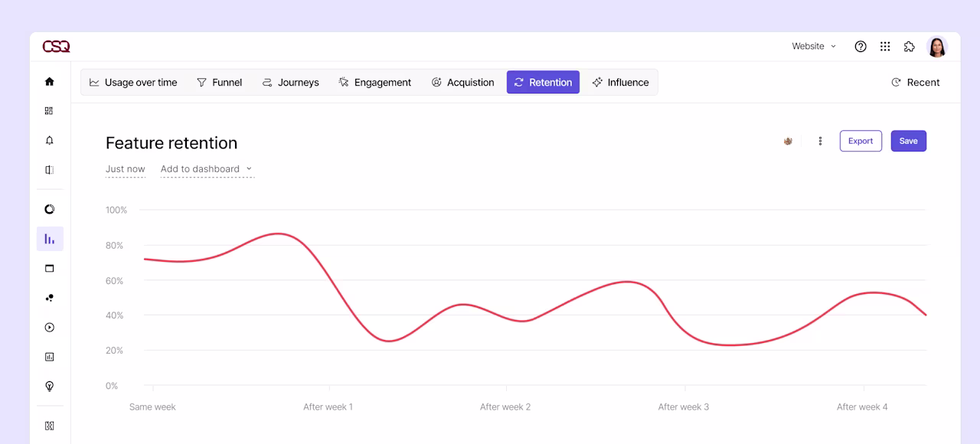Viewport: 980px width, 444px height.
Task: Expand the Add to dashboard dropdown
Action: click(x=207, y=169)
